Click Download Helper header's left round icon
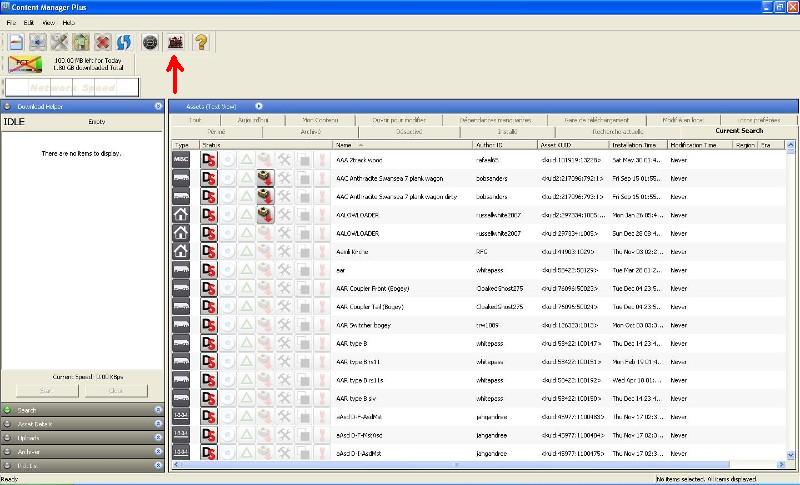This screenshot has height=485, width=800. point(7,107)
